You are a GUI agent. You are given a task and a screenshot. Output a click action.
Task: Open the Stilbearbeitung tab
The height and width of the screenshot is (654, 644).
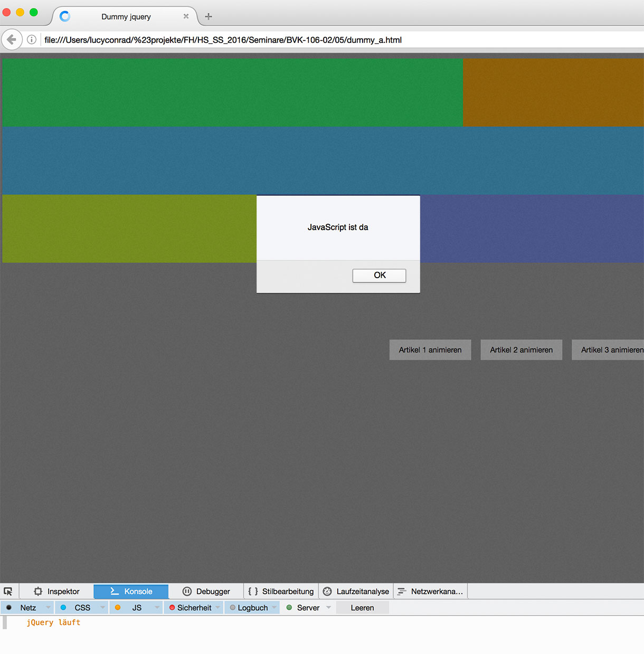coord(281,591)
